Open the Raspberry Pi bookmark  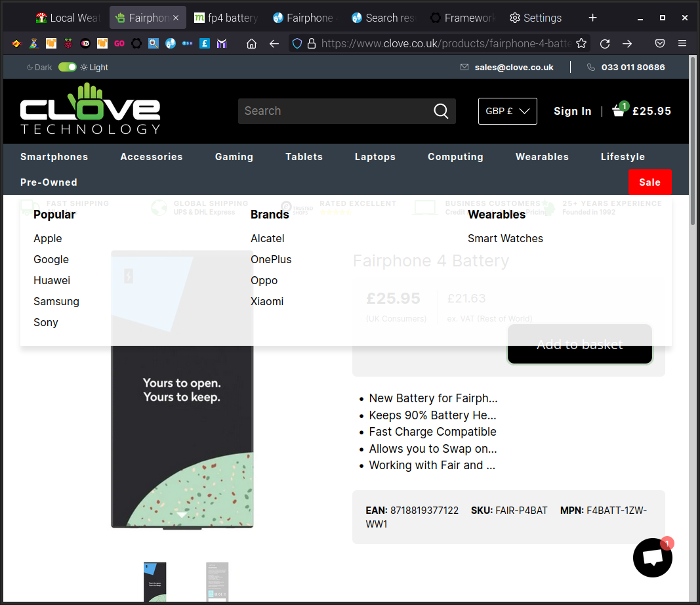pos(68,43)
